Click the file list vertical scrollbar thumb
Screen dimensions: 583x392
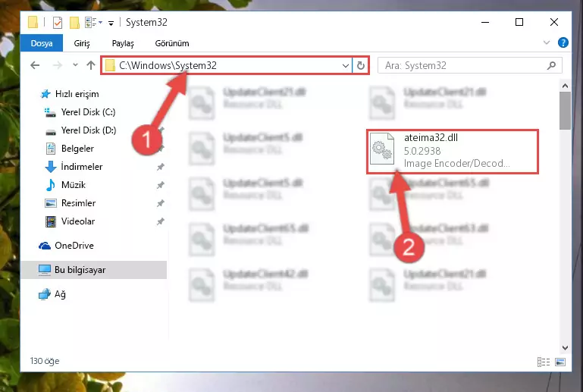click(565, 111)
